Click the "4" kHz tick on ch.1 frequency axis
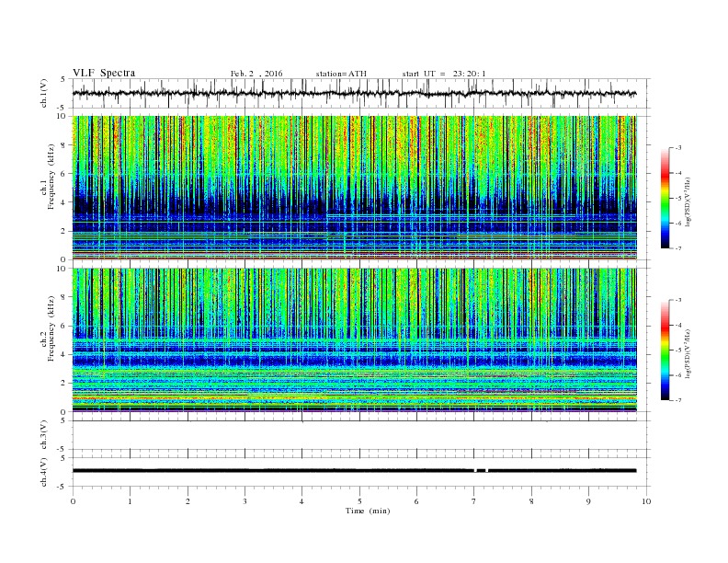The width and height of the screenshot is (728, 563). (64, 202)
